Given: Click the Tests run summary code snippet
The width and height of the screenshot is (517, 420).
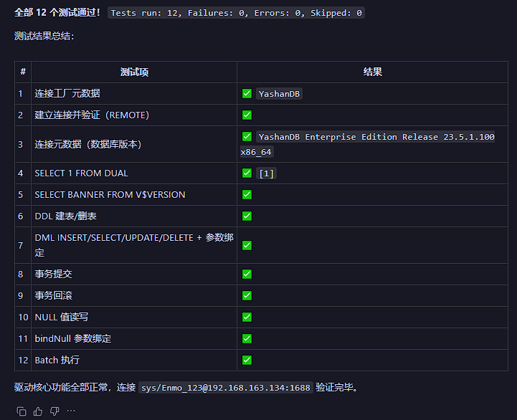Looking at the screenshot, I should pos(236,13).
